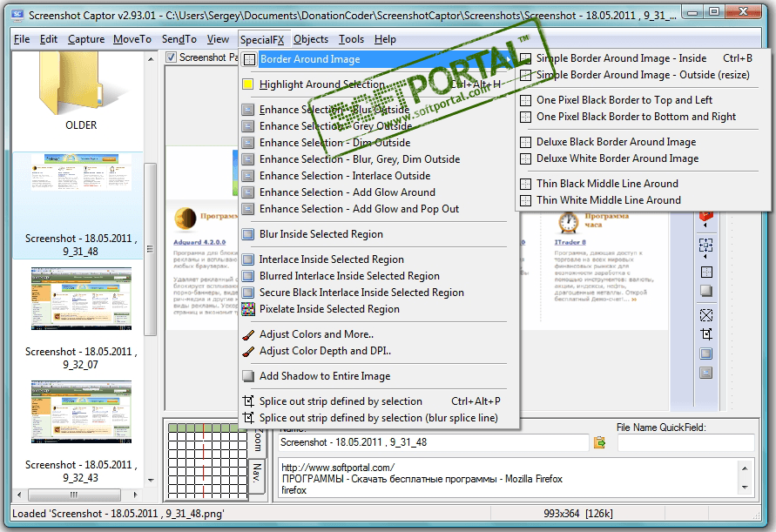Image resolution: width=776 pixels, height=532 pixels.
Task: Click the comment box with softportal URL
Action: click(507, 479)
